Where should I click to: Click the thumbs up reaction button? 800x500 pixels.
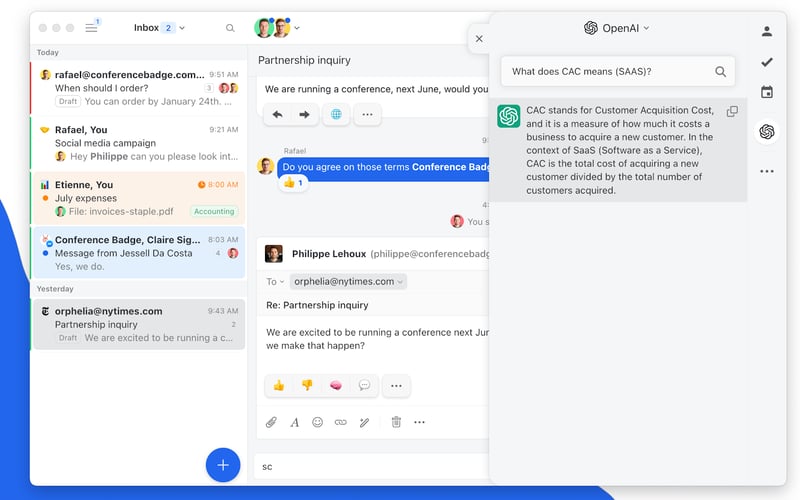click(279, 386)
